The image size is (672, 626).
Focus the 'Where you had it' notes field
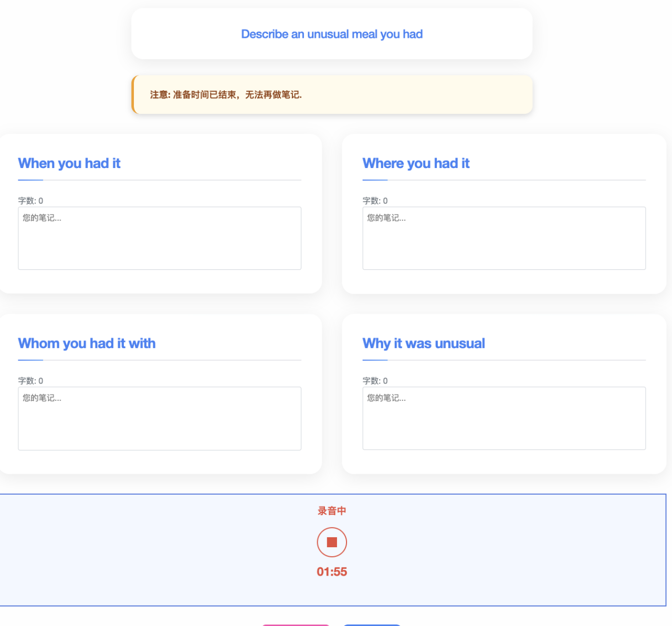click(504, 238)
